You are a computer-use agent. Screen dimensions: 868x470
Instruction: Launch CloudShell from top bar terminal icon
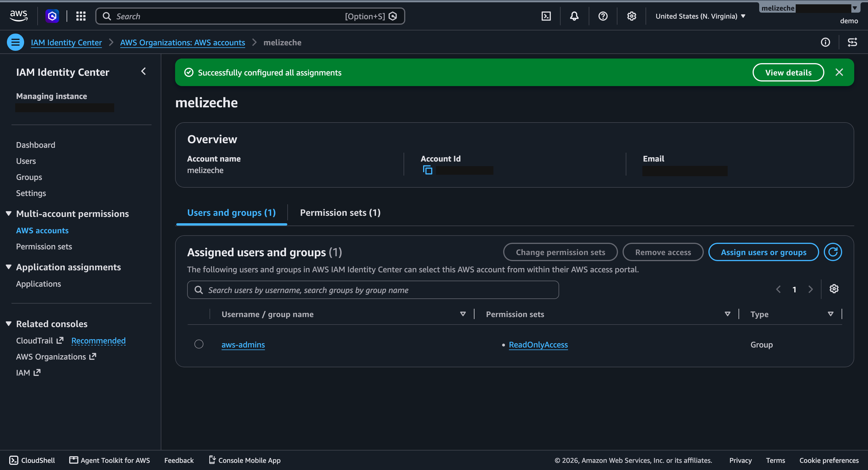pyautogui.click(x=546, y=16)
